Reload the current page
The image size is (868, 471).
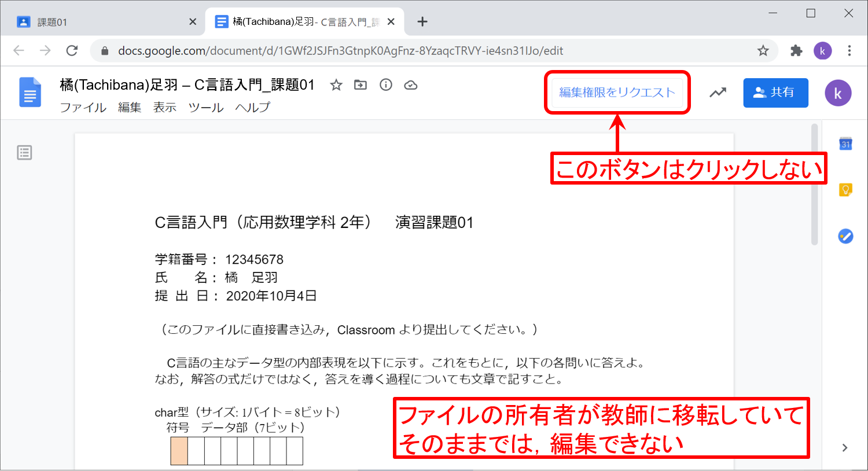pyautogui.click(x=72, y=51)
